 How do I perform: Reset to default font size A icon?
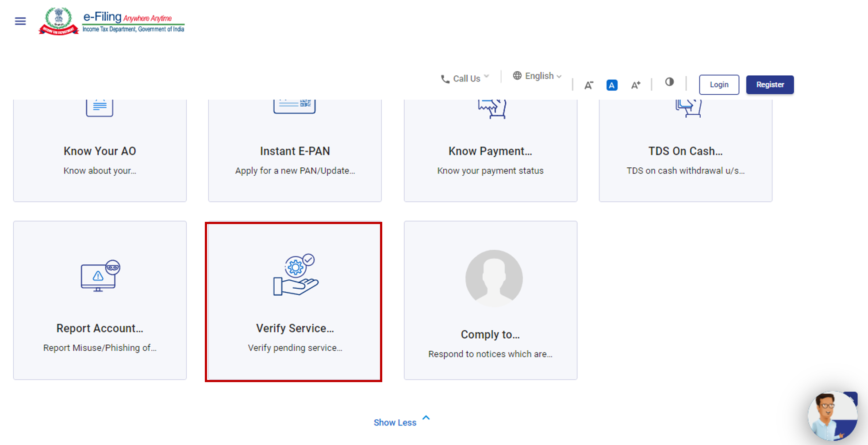pyautogui.click(x=611, y=85)
